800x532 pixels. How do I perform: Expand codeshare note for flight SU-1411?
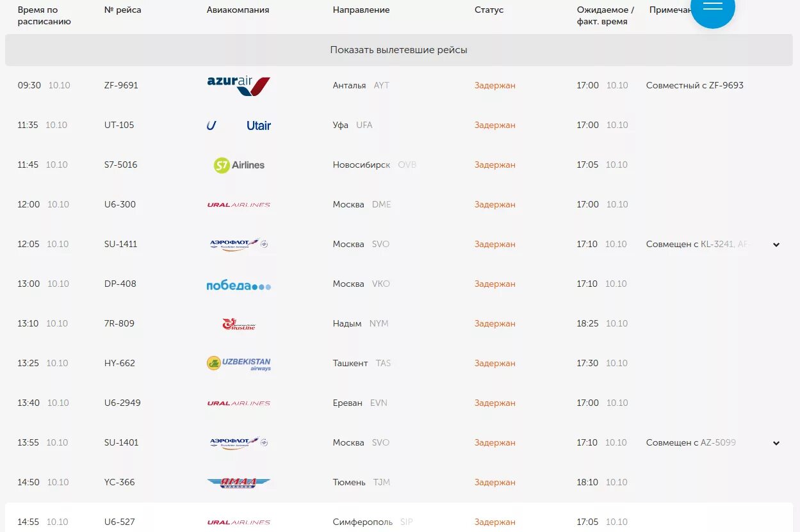(776, 245)
